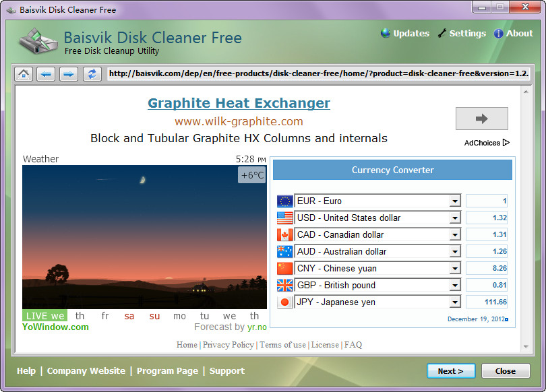This screenshot has height=392, width=546.
Task: Open the Program Page link
Action: click(167, 370)
